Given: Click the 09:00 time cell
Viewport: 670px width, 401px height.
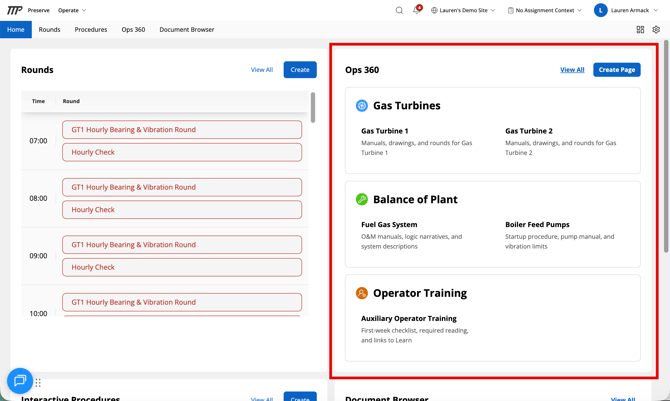Looking at the screenshot, I should (38, 256).
